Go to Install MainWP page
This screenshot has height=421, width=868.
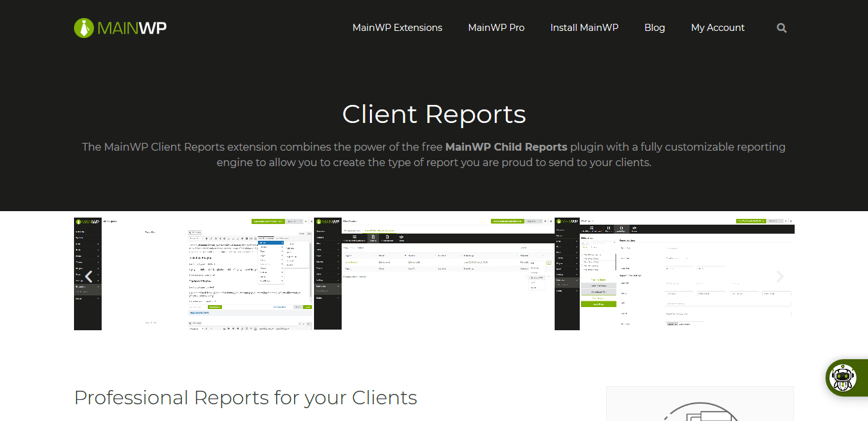pos(584,28)
